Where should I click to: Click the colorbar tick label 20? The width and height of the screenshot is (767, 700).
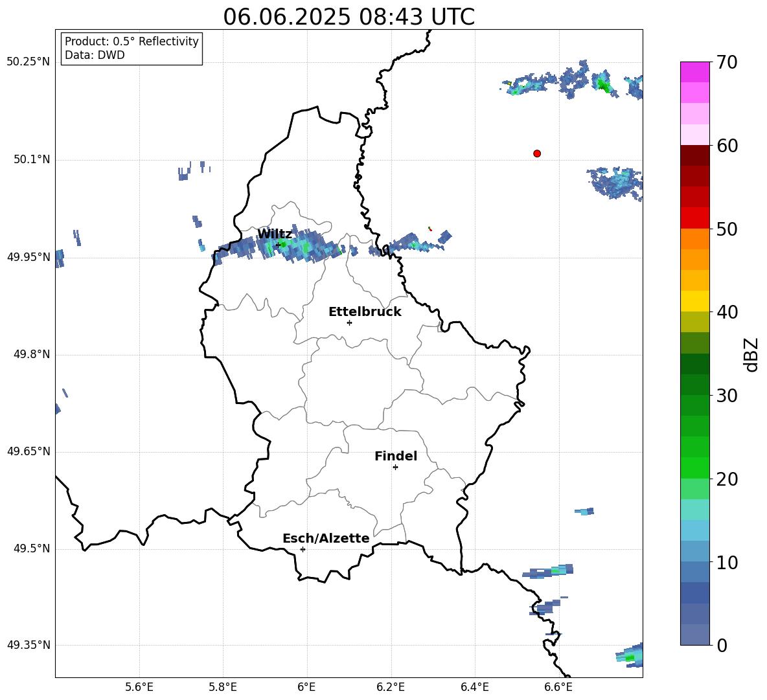point(727,479)
